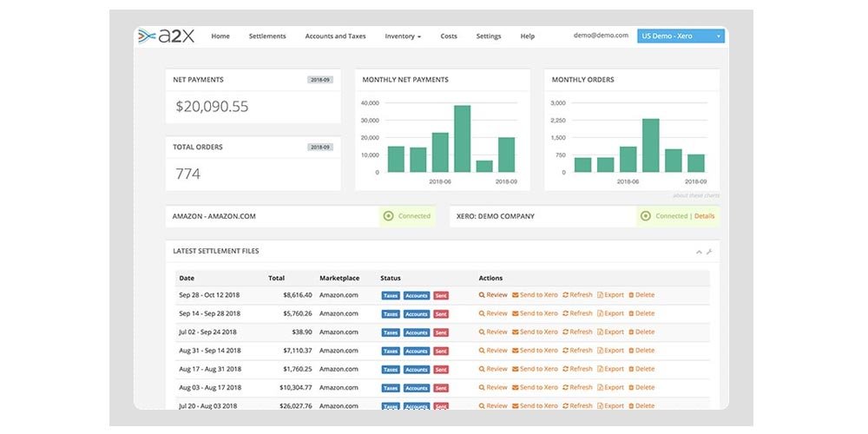Export the Sep 14 - Sep 28 2018 settlement
Image resolution: width=868 pixels, height=434 pixels.
coord(610,313)
